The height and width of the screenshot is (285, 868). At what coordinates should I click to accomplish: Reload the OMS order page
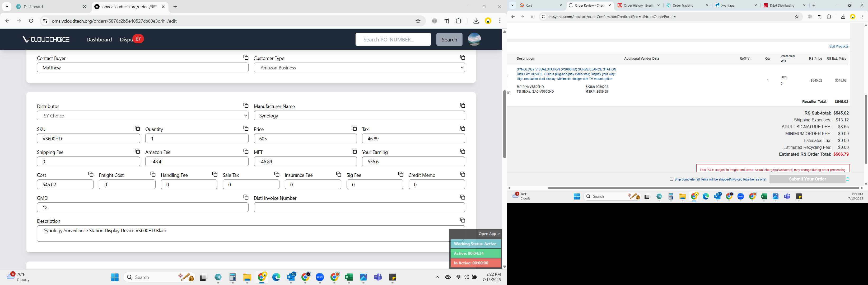(31, 21)
